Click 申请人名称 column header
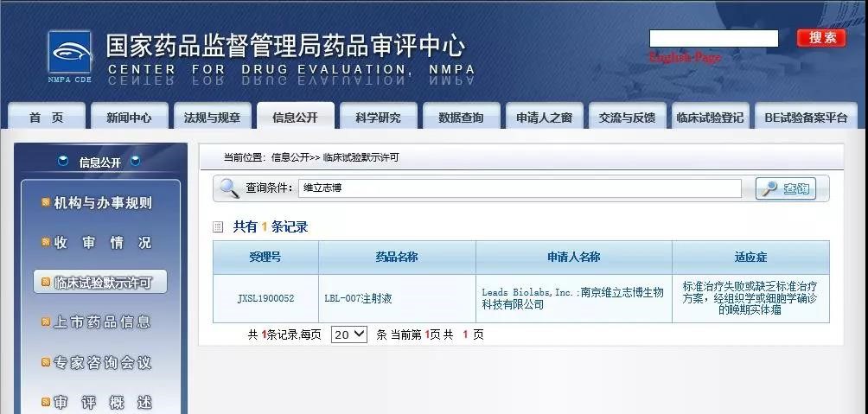The image size is (868, 414). tap(573, 258)
